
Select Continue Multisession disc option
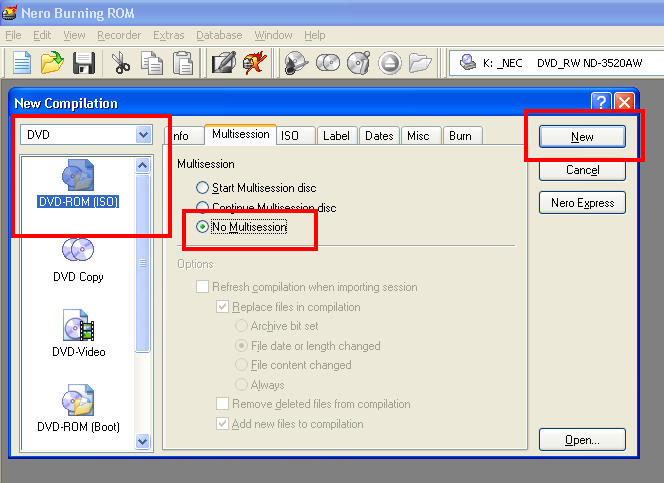coord(266,207)
